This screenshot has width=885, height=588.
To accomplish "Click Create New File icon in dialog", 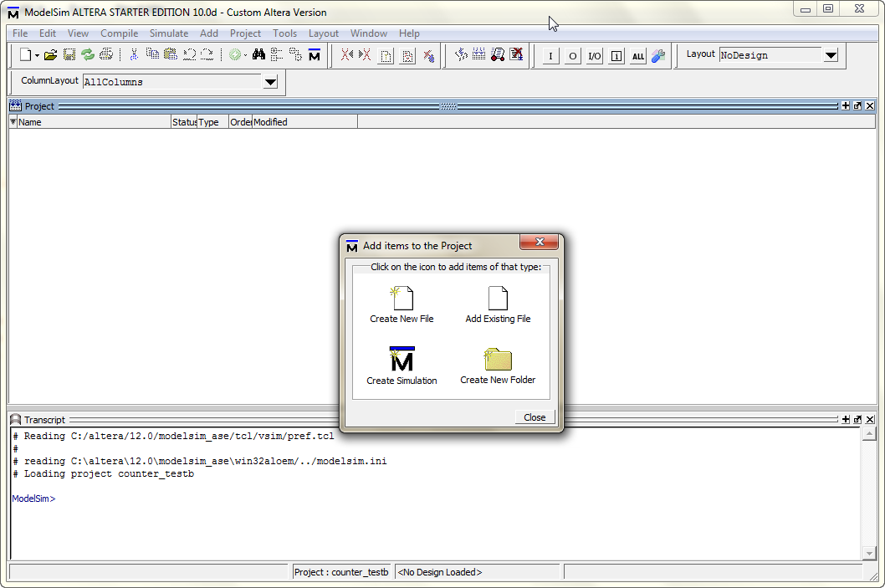I will point(402,298).
